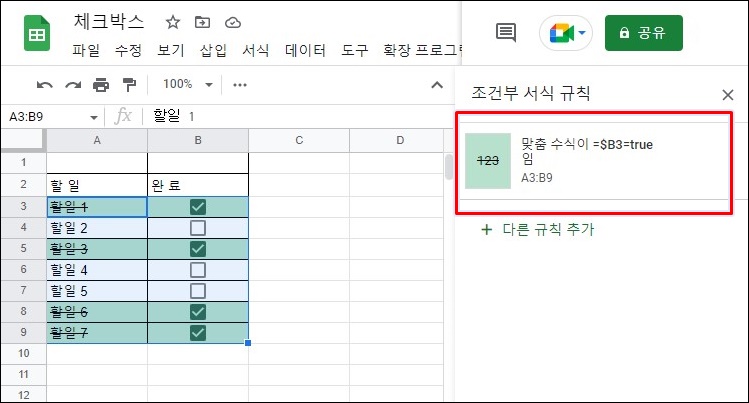Select the paint format tool

(129, 85)
